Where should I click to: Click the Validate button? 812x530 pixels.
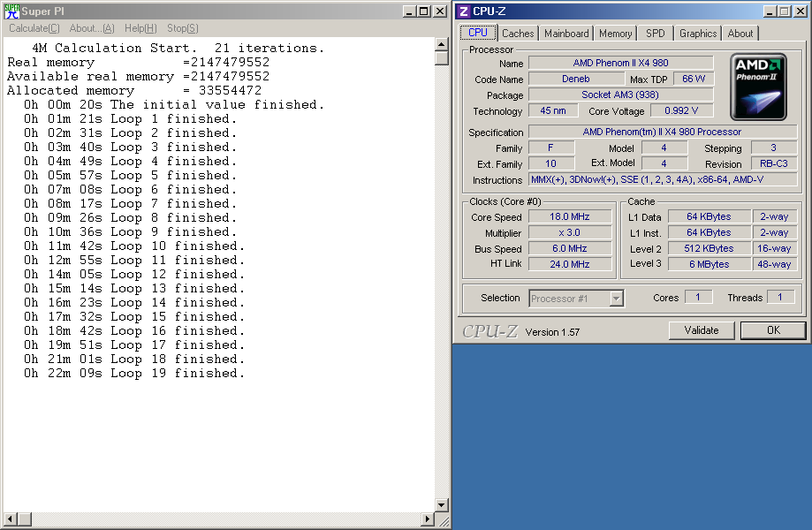[702, 330]
